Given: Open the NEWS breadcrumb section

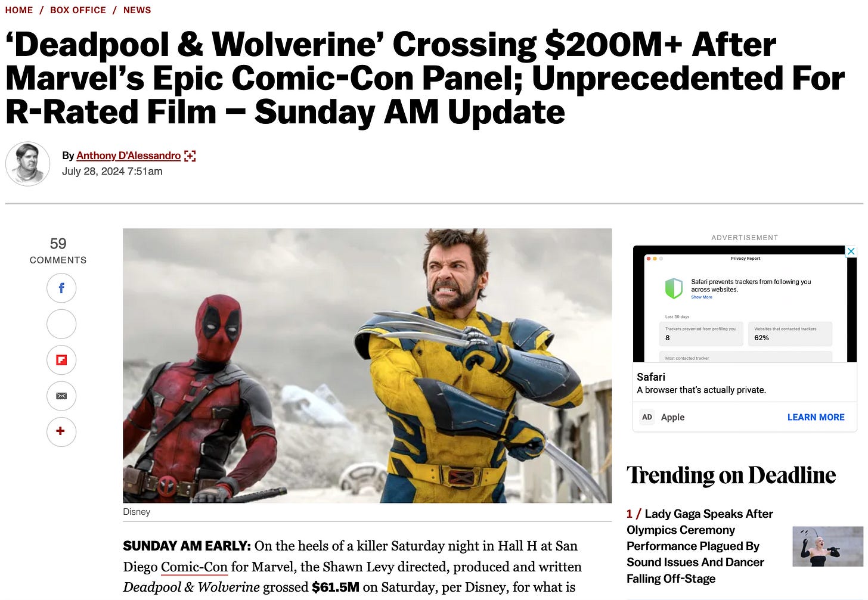Looking at the screenshot, I should point(137,10).
